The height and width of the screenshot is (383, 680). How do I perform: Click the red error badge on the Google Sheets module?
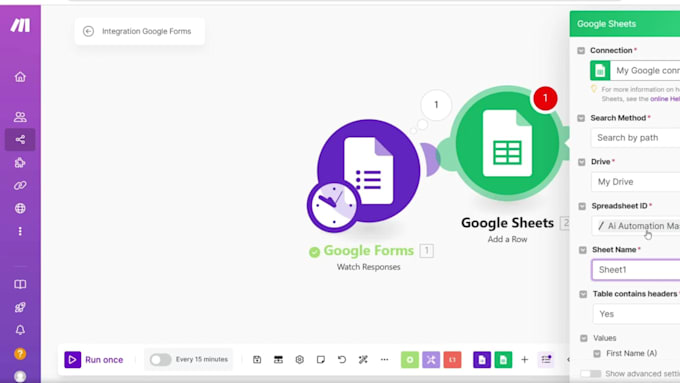coord(545,98)
